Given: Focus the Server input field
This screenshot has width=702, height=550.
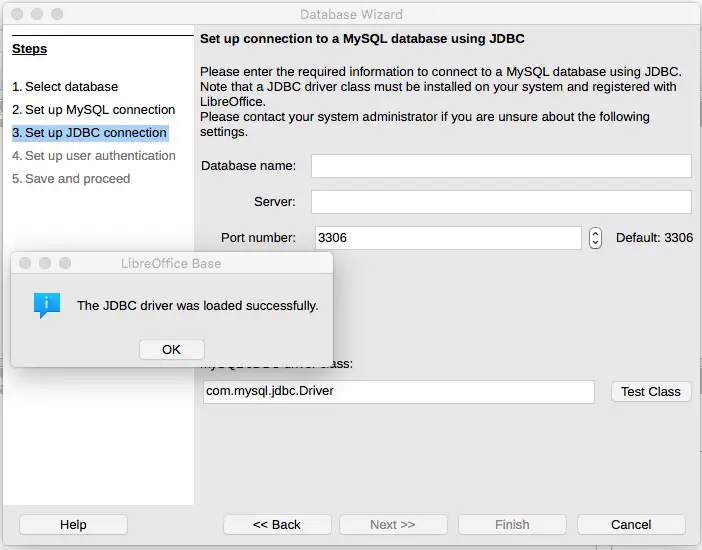Looking at the screenshot, I should coord(501,202).
